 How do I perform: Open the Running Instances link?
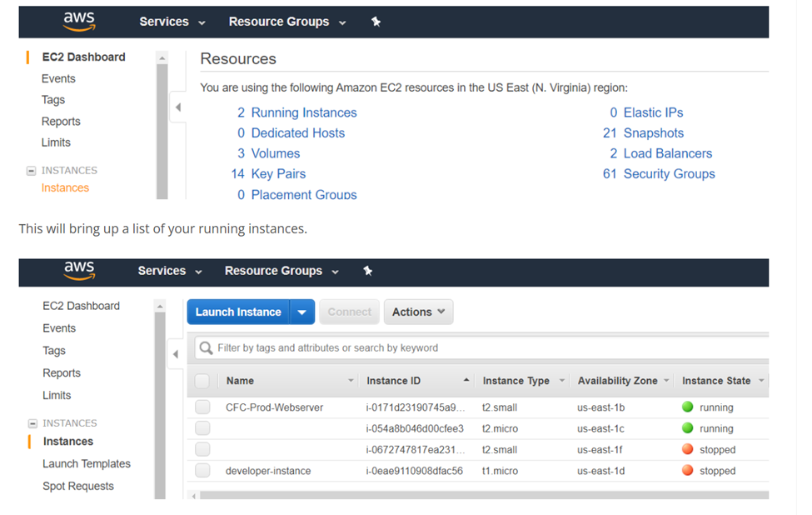pos(304,112)
